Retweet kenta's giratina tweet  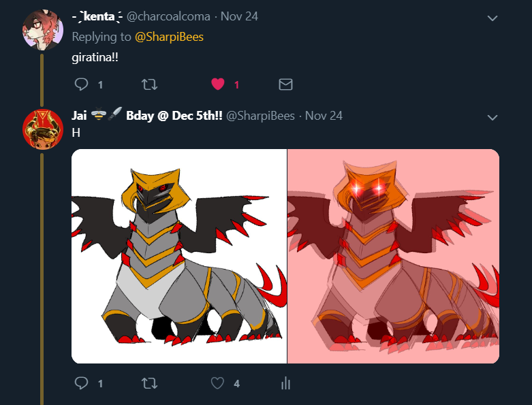[x=149, y=84]
